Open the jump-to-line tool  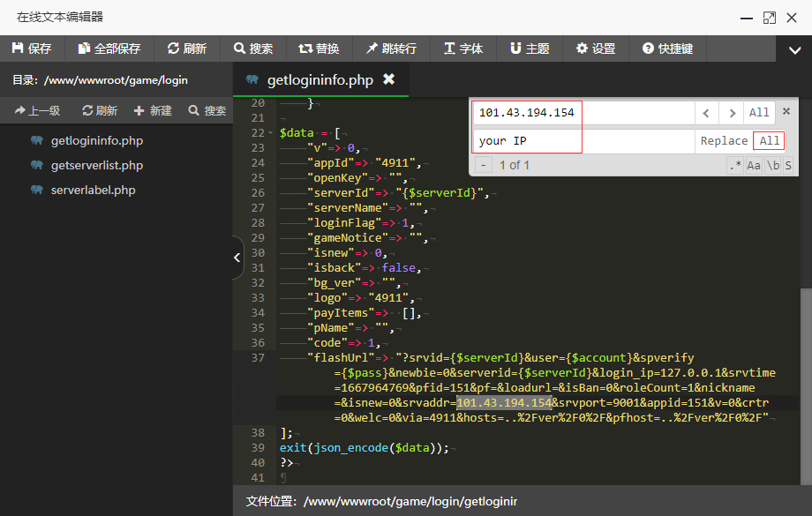tap(392, 49)
